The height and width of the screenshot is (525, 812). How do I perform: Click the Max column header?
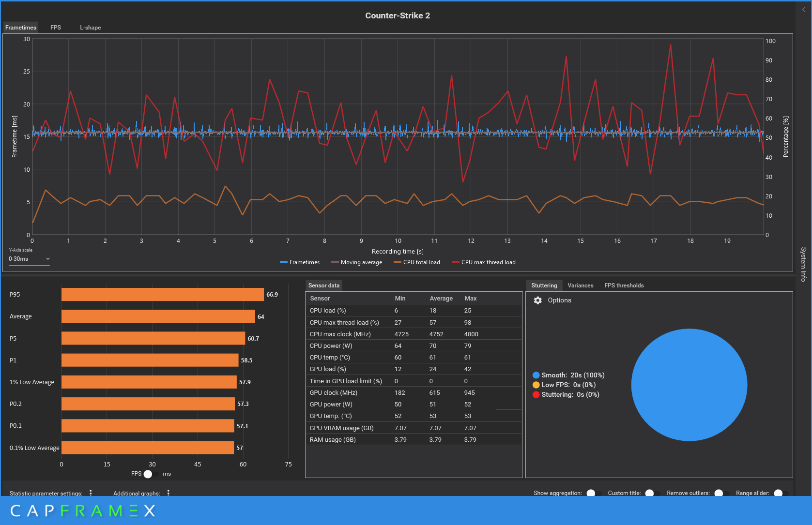471,299
